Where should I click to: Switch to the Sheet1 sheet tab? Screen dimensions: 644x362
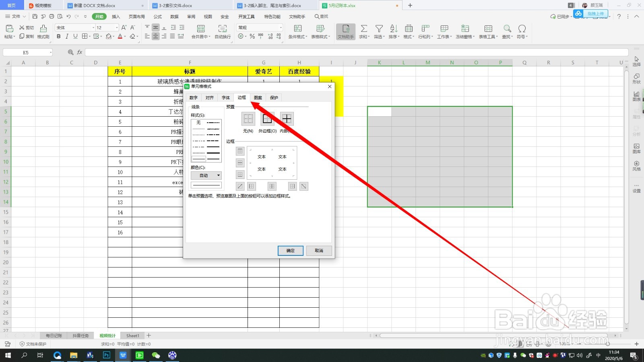[132, 335]
